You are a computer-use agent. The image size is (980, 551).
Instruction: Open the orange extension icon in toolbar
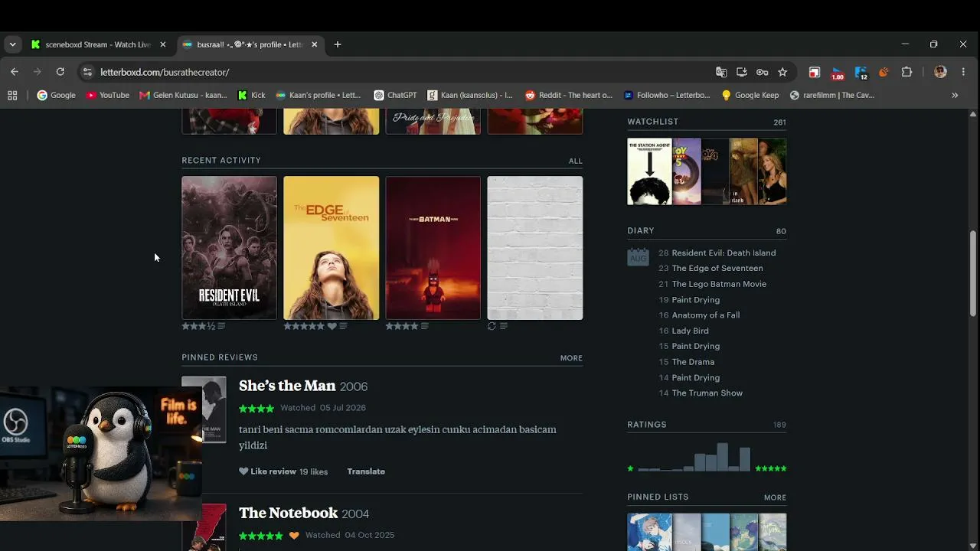pos(884,72)
